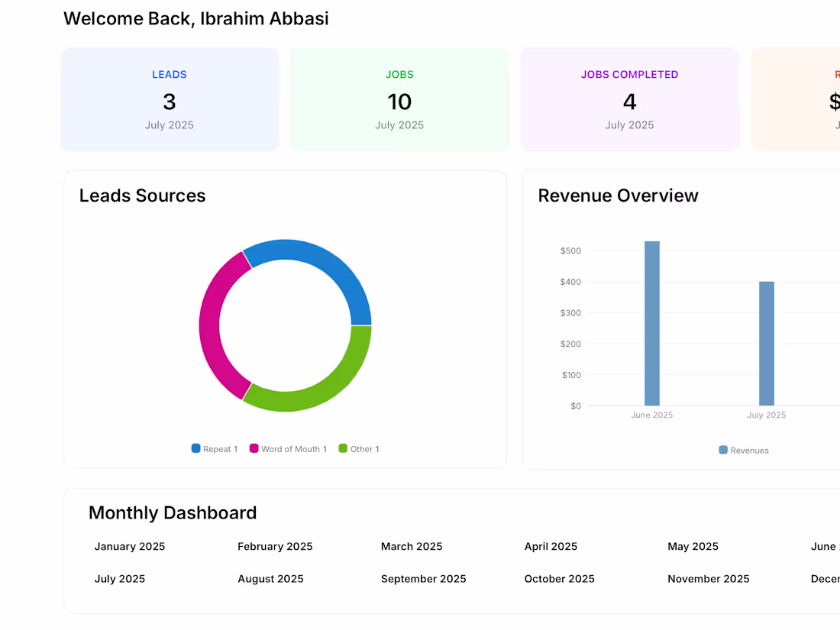Click the Revenues legend marker
This screenshot has height=630, width=840.
pos(722,450)
